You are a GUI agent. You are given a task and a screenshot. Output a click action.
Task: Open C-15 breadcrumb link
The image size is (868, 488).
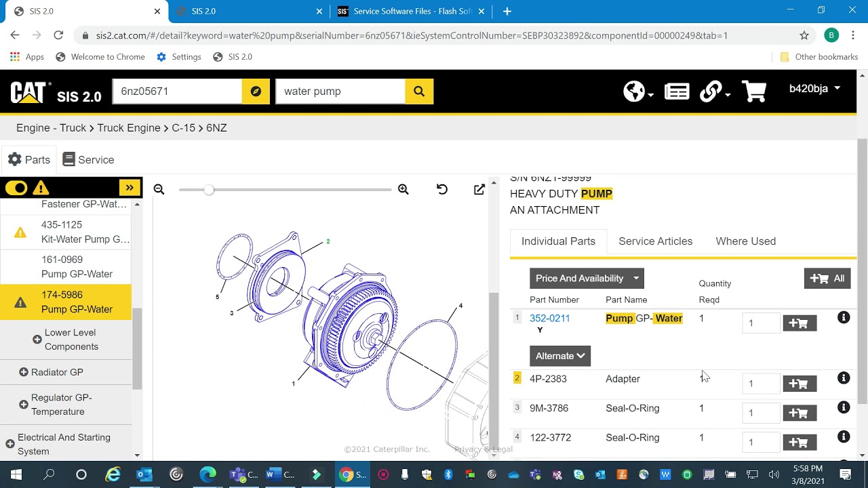tap(183, 128)
